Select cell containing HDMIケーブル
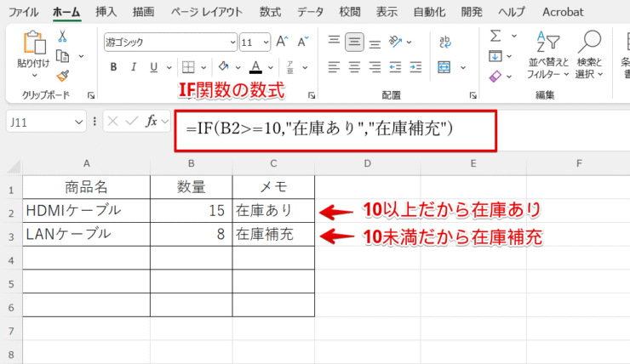This screenshot has width=630, height=364. click(86, 211)
